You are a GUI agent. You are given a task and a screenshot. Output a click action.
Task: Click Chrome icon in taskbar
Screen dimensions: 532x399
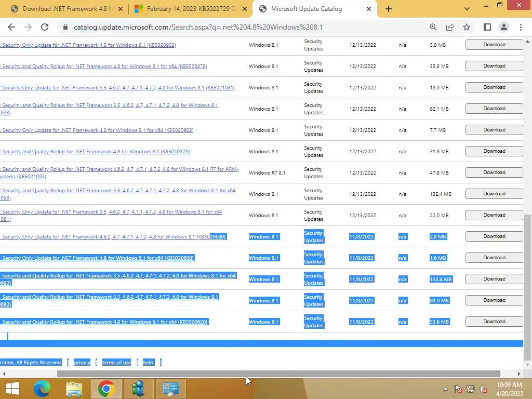point(106,388)
